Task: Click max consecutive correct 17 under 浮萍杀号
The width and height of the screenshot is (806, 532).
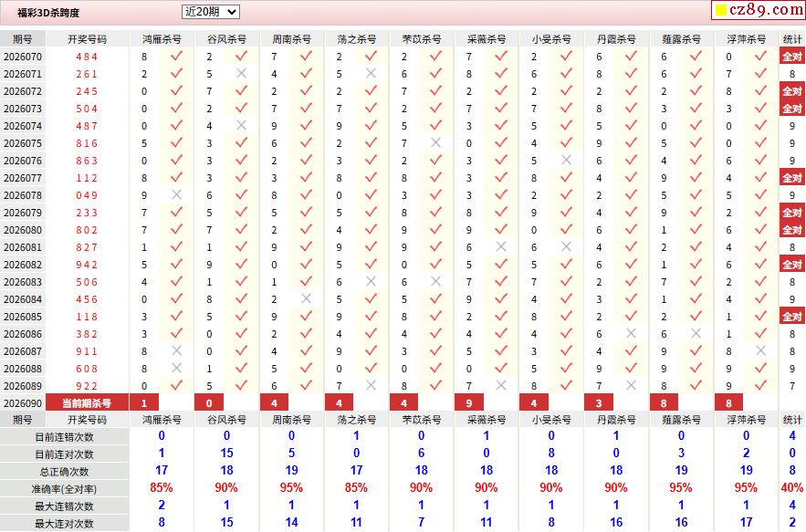Action: [x=747, y=522]
